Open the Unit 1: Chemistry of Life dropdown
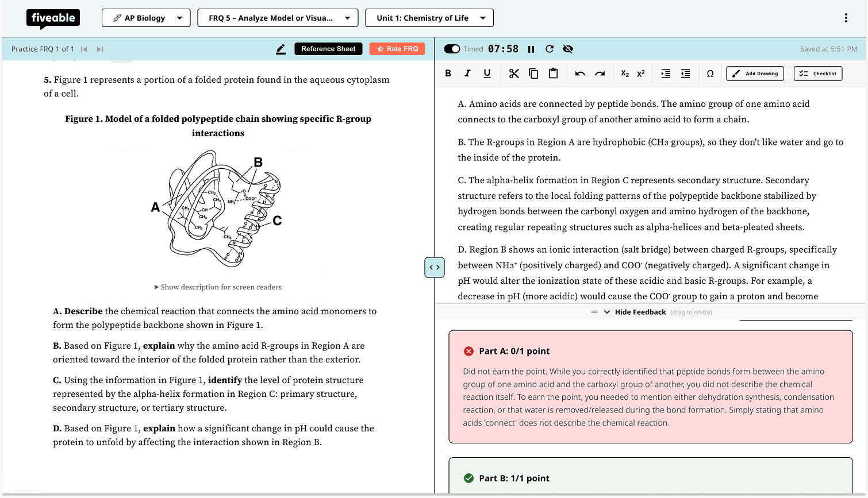This screenshot has width=868, height=498. pos(429,18)
